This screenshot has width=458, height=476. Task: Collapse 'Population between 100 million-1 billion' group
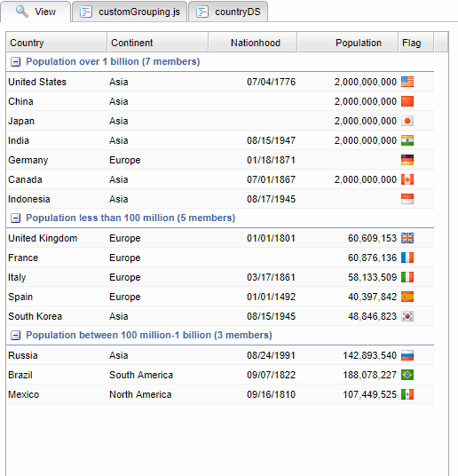(15, 335)
